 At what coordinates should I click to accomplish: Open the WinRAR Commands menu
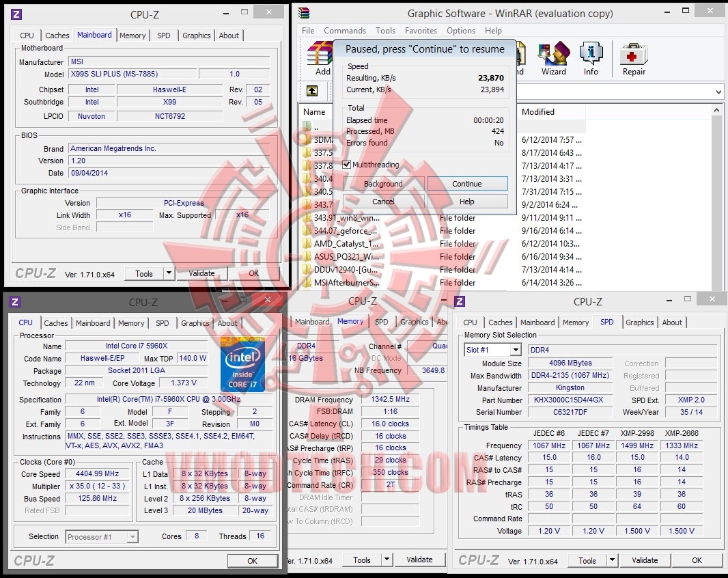[x=345, y=31]
